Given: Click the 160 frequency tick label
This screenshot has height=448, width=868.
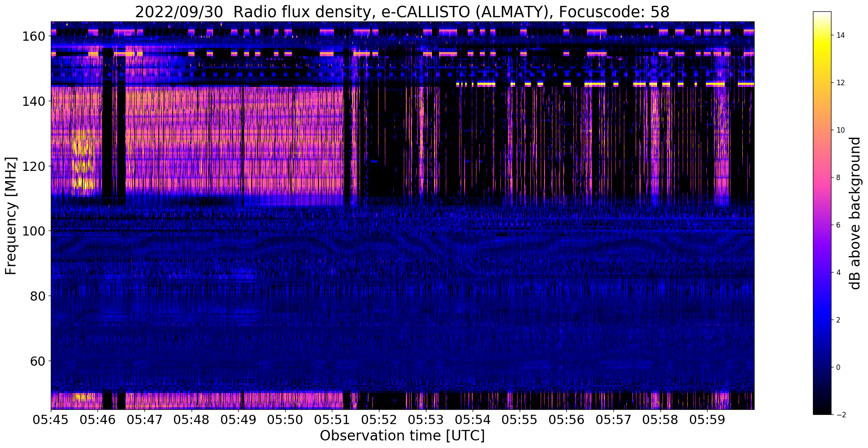Looking at the screenshot, I should click(33, 37).
